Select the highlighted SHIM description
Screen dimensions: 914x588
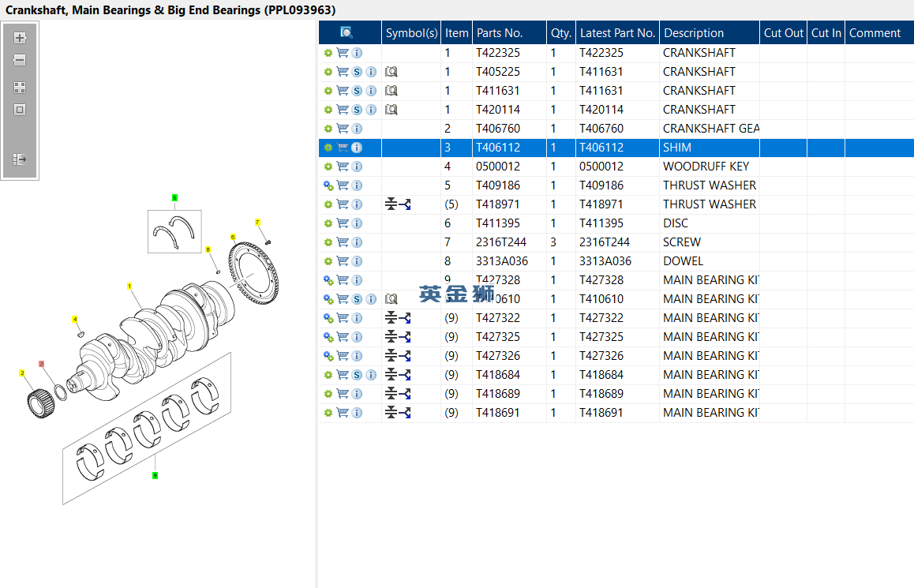click(710, 148)
